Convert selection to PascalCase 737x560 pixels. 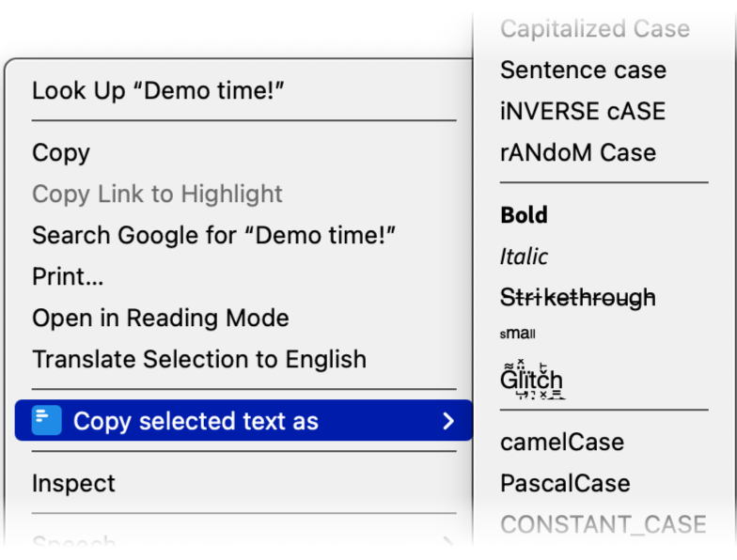coord(564,484)
